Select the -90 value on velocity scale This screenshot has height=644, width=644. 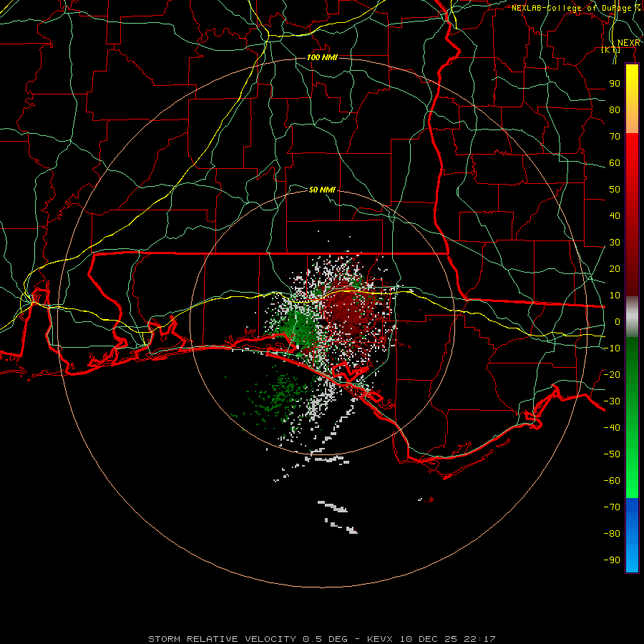[612, 560]
